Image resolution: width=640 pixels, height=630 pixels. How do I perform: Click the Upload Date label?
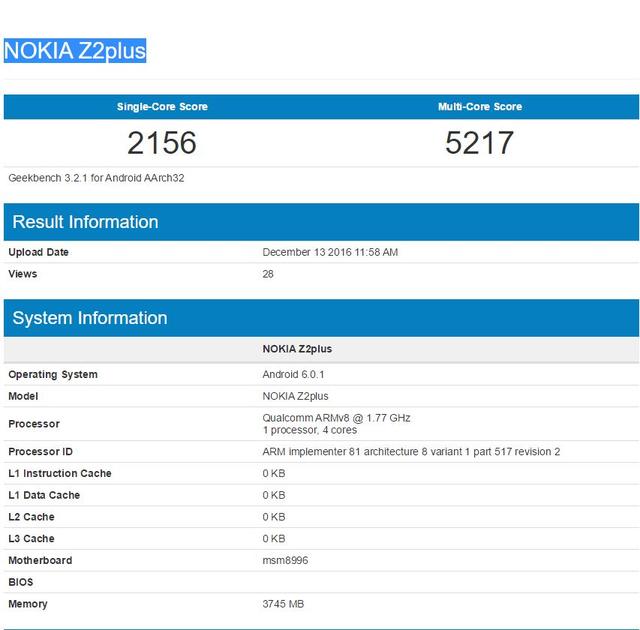tap(38, 252)
